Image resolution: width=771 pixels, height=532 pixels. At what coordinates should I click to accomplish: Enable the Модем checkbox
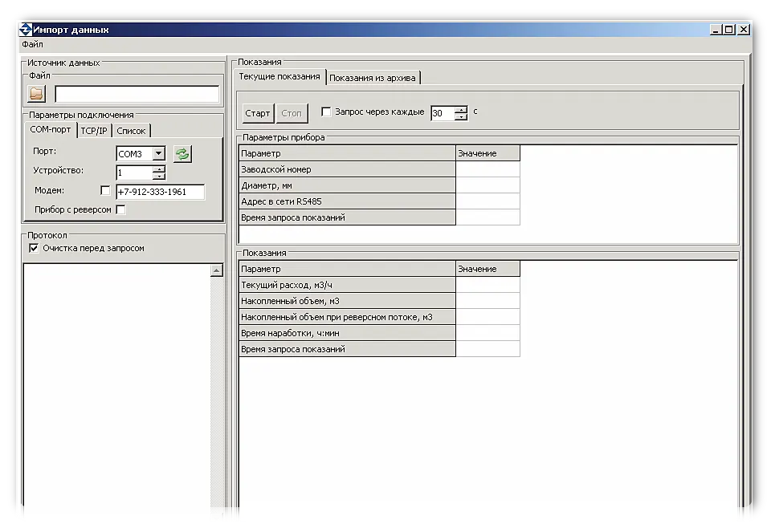(105, 191)
